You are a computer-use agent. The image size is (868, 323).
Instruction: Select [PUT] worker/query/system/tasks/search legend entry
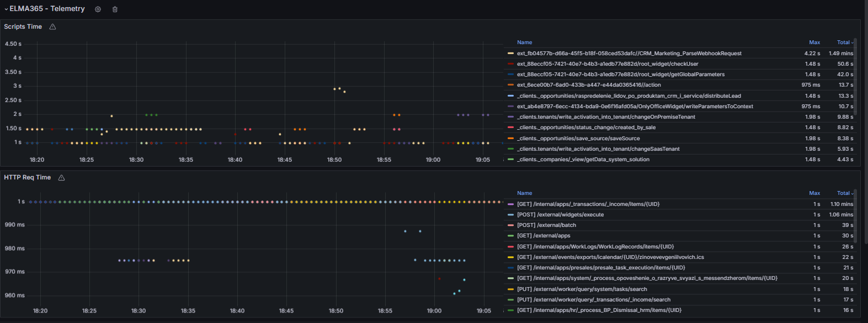582,289
